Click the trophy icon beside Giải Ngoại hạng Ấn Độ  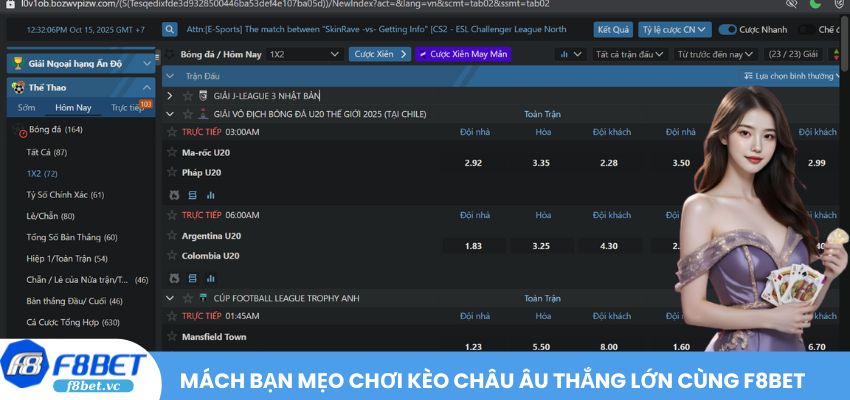18,63
